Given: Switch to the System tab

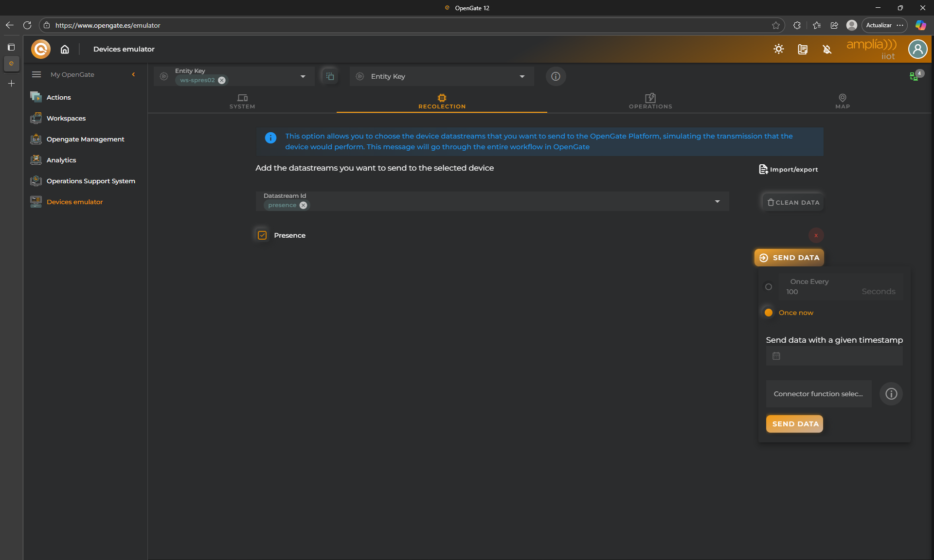Looking at the screenshot, I should [x=242, y=101].
